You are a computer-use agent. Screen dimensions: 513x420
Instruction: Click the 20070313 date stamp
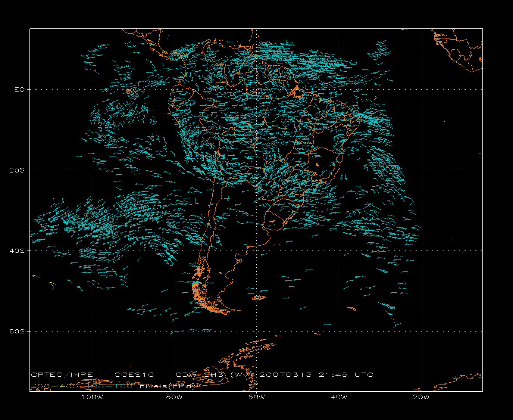(x=285, y=375)
